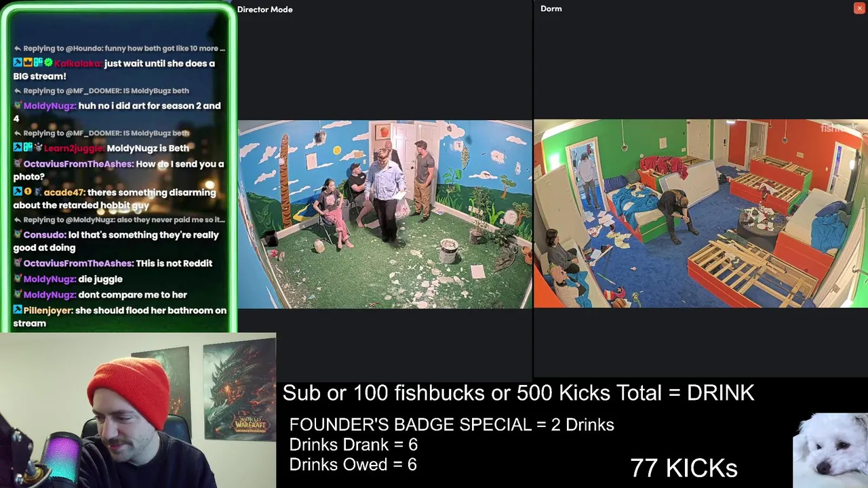Click the 'Sub or 100 fishbucks' drink rule text
The height and width of the screenshot is (488, 868).
[x=518, y=393]
